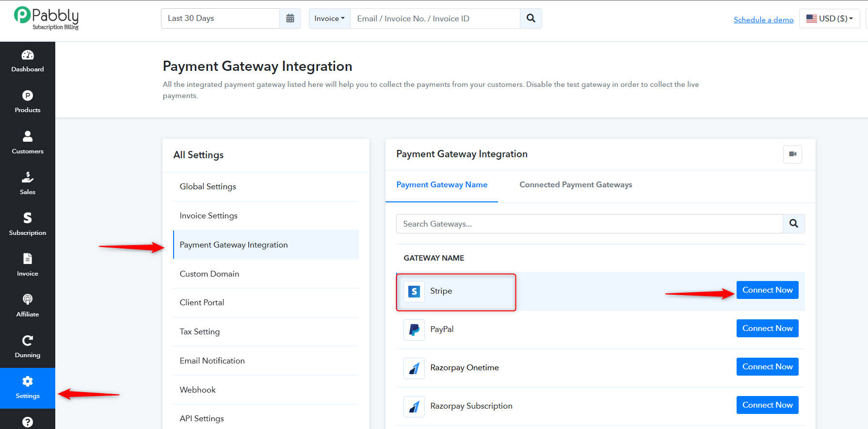Click the All Settings panel heading
The height and width of the screenshot is (429, 868).
pyautogui.click(x=198, y=155)
